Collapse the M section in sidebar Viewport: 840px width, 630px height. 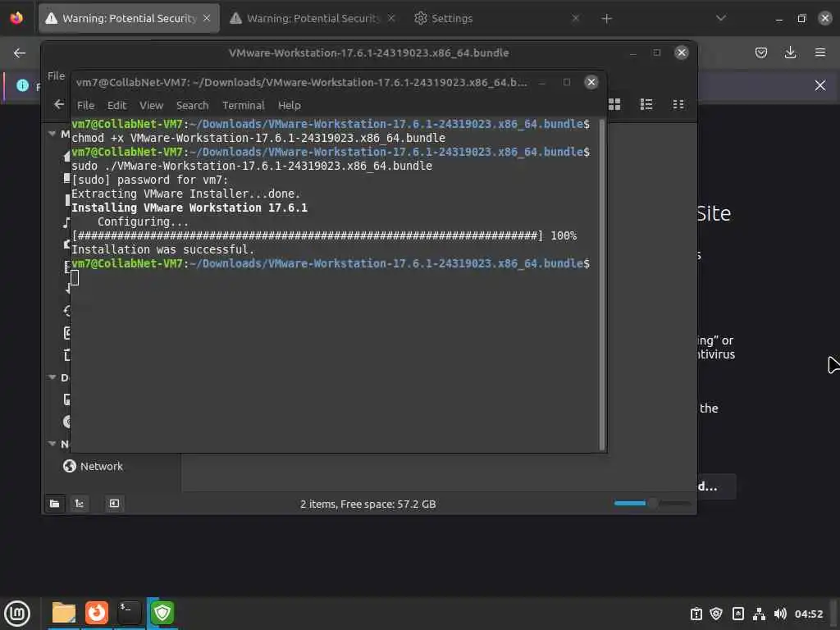tap(52, 134)
